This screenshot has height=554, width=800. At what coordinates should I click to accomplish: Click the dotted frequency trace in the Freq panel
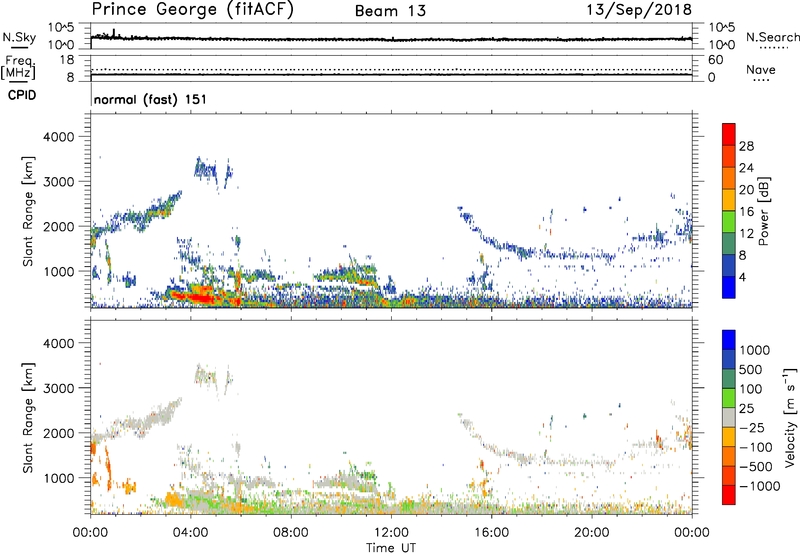click(391, 69)
